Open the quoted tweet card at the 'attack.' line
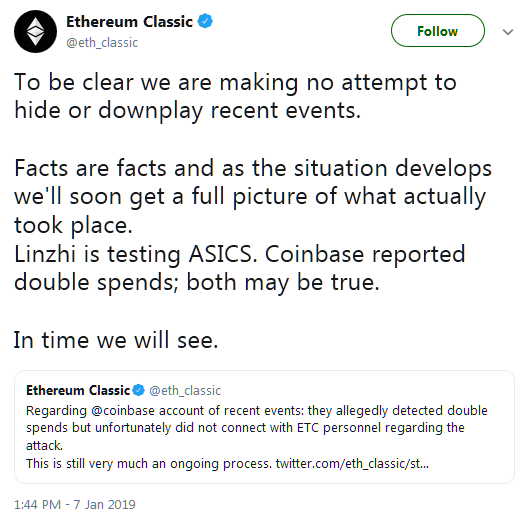This screenshot has width=531, height=517. (x=44, y=446)
